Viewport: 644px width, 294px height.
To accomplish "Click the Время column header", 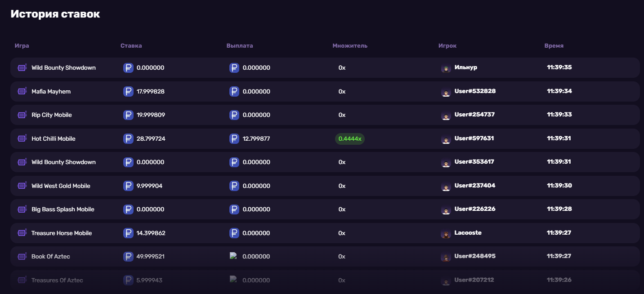I will [x=554, y=46].
